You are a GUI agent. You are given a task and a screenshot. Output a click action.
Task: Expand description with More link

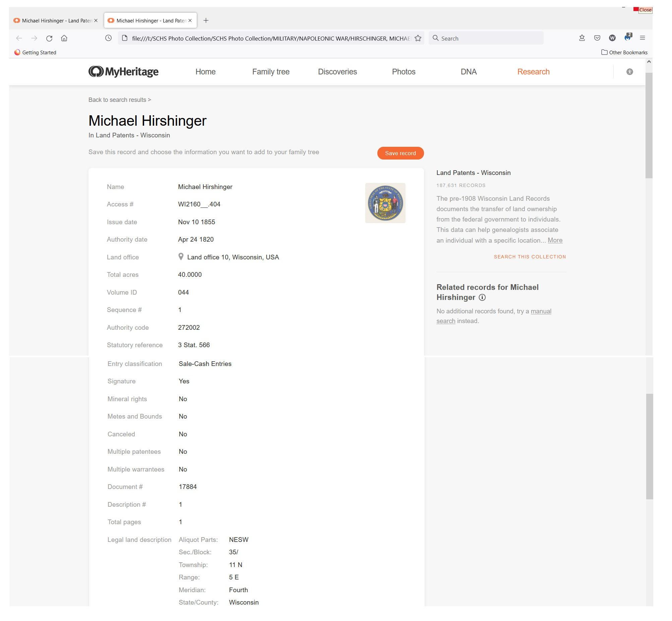coord(554,240)
